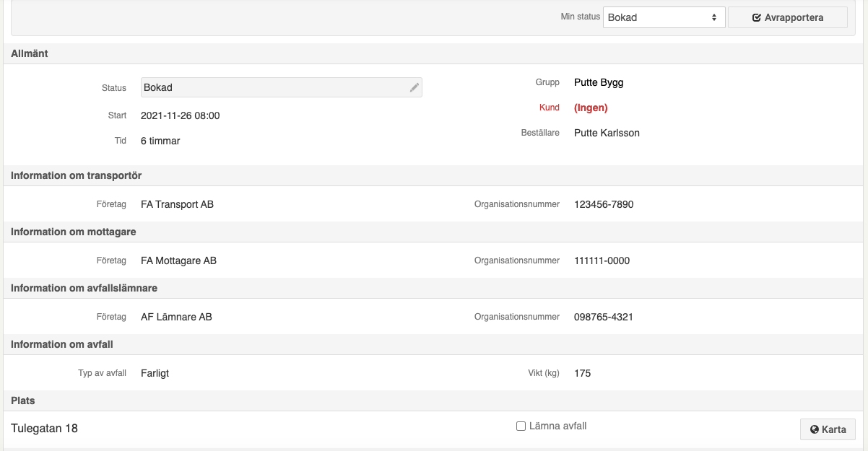Click the company AF Lämnare AB

tap(176, 317)
